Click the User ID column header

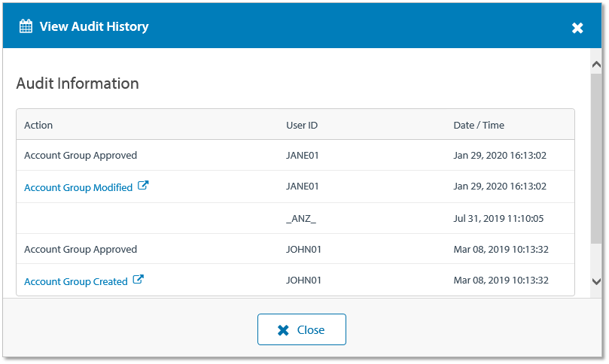(303, 125)
